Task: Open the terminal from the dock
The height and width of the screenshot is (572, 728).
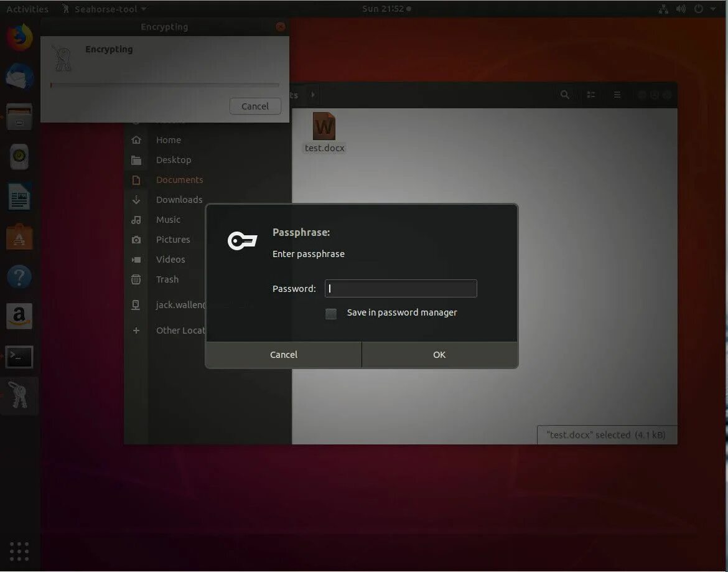Action: tap(19, 357)
